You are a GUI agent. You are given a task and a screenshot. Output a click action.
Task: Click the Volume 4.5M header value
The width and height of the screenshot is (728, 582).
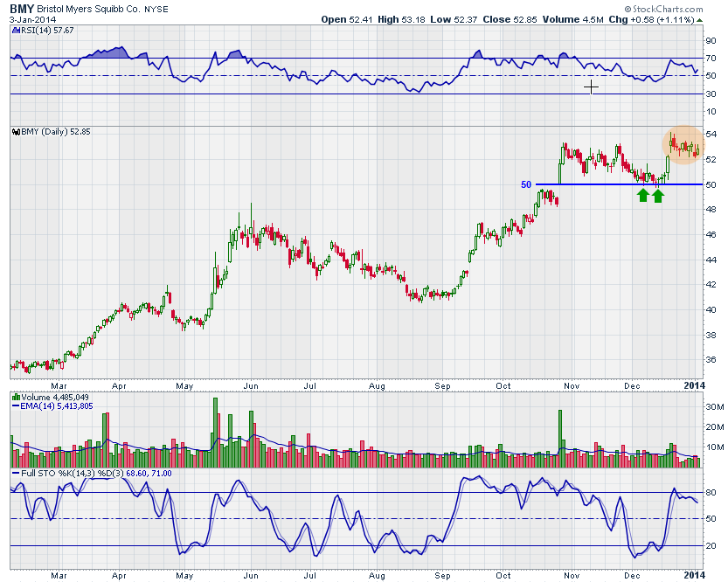pos(573,19)
